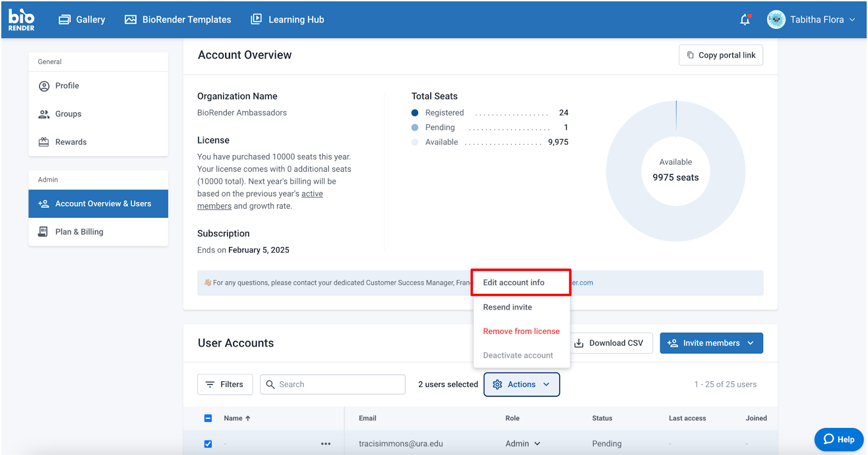Change the Admin role dropdown
Image resolution: width=868 pixels, height=455 pixels.
[x=523, y=444]
